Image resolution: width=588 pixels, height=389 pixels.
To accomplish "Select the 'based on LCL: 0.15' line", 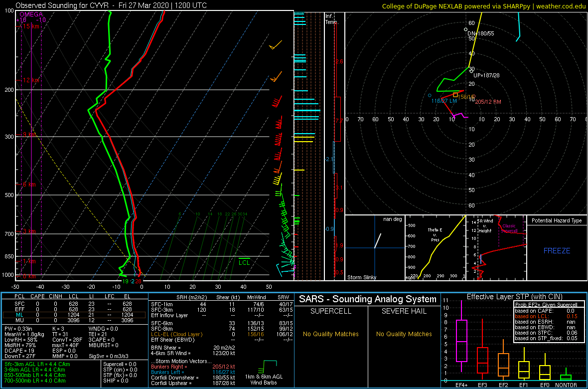I will point(547,316).
